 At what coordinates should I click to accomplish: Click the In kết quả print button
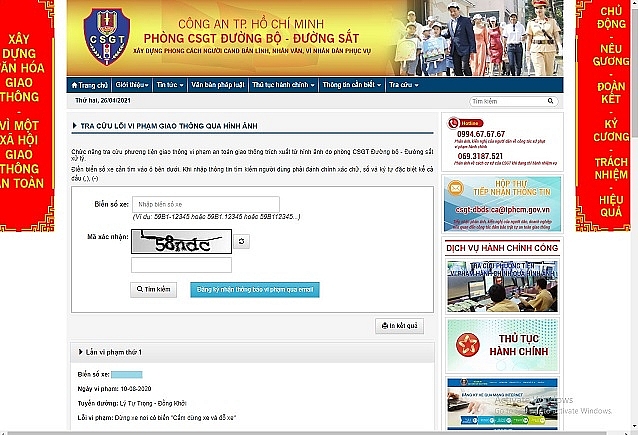pyautogui.click(x=400, y=326)
